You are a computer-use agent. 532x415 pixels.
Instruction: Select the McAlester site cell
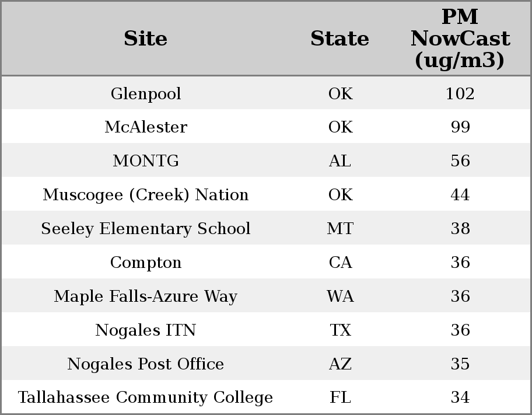pos(145,127)
